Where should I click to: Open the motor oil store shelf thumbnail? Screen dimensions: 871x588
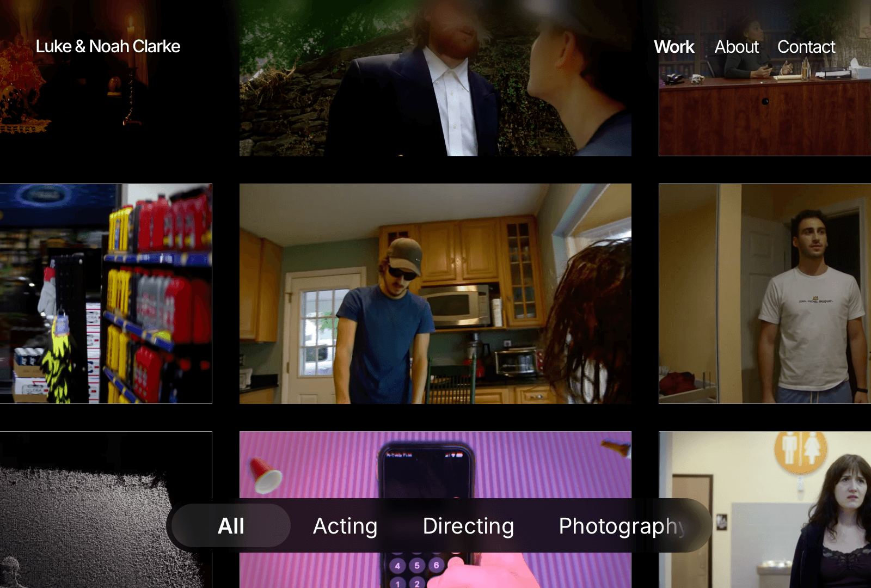106,294
